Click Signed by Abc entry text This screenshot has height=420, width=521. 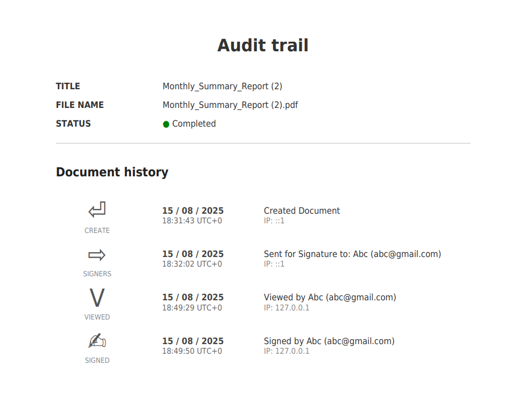point(329,341)
